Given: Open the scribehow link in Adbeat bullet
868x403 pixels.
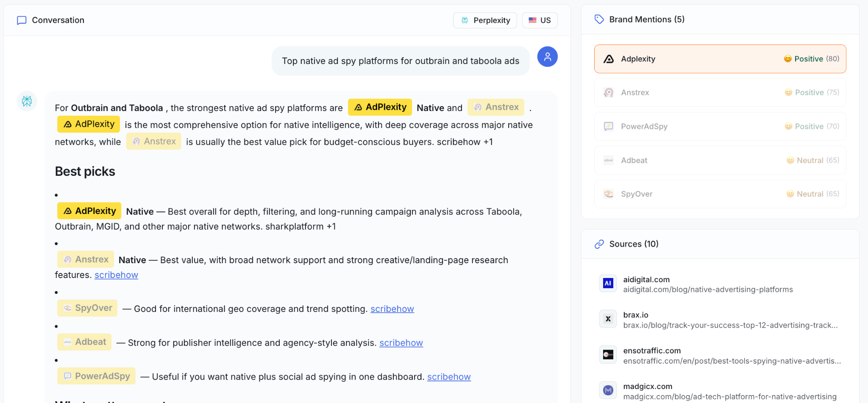Looking at the screenshot, I should point(401,343).
